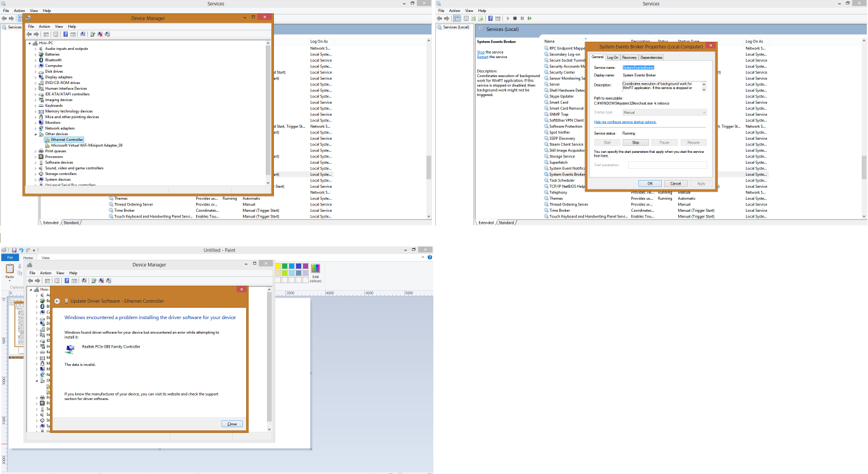
Task: Click Stop button in System Events Broker Properties
Action: 636,143
